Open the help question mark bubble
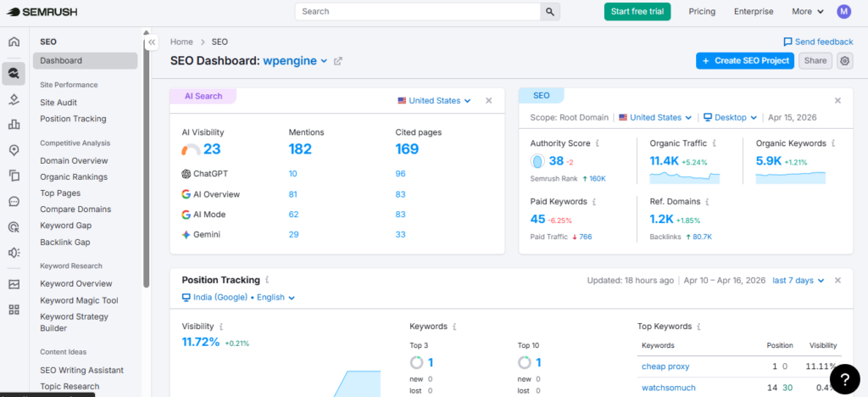This screenshot has height=397, width=868. tap(844, 378)
